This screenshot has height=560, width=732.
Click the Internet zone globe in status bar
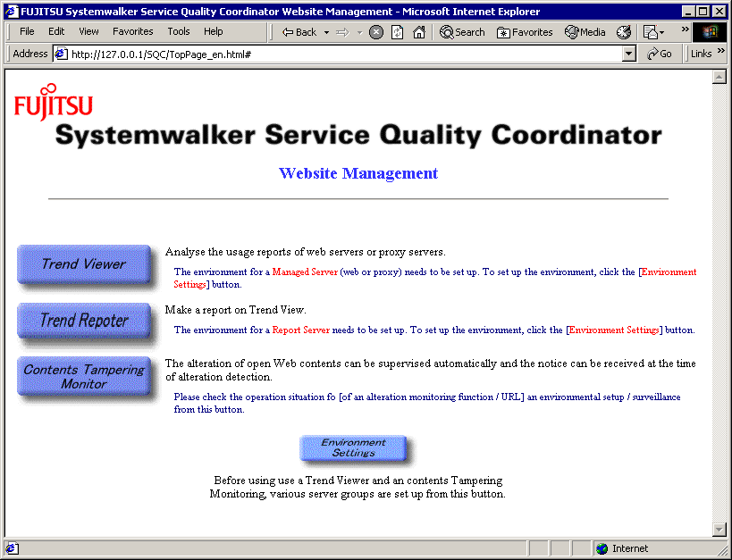click(602, 548)
